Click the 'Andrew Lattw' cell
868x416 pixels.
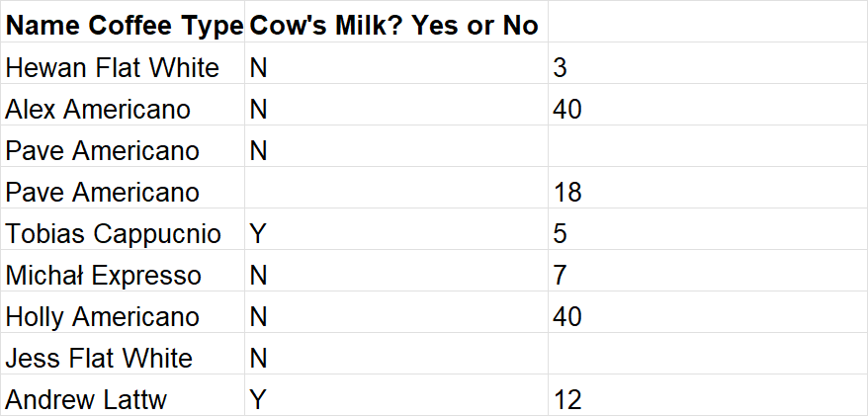coord(85,400)
